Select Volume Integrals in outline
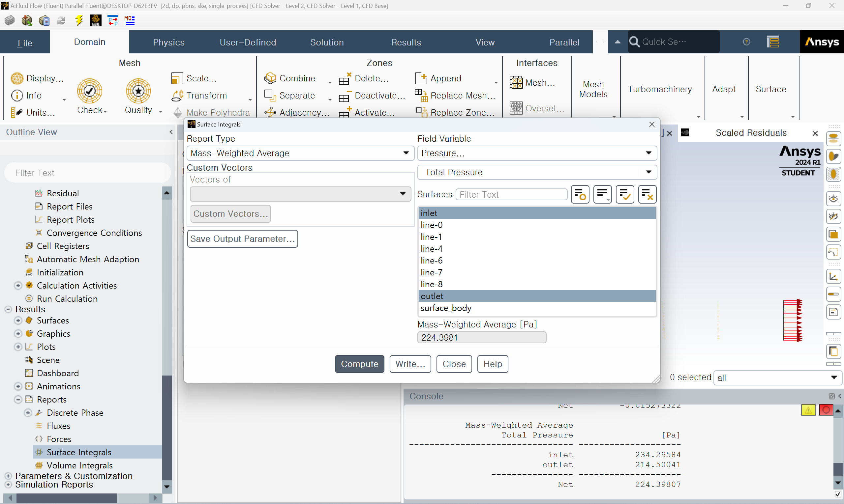 (79, 465)
